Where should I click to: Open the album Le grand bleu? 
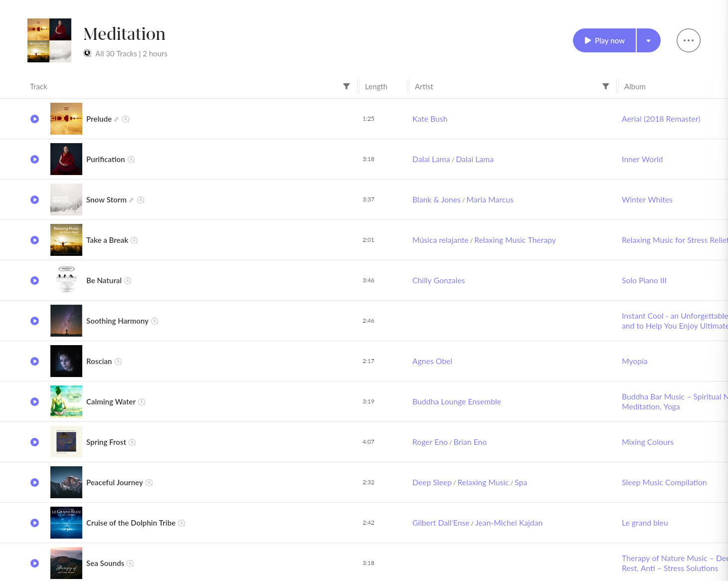[645, 523]
